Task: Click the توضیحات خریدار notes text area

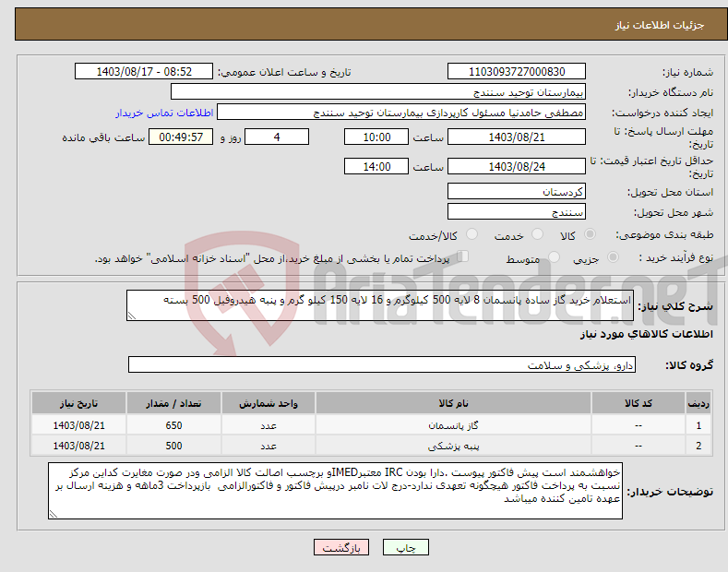Action: click(335, 491)
